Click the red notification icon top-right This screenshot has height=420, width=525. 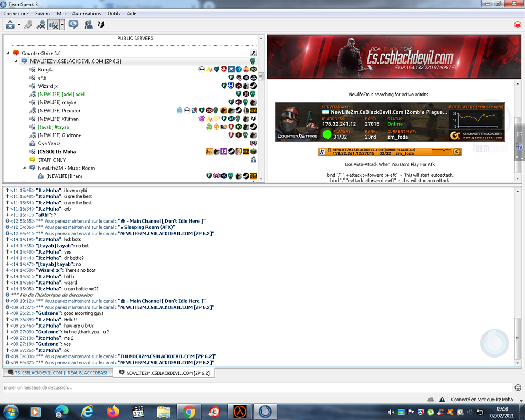point(518,25)
